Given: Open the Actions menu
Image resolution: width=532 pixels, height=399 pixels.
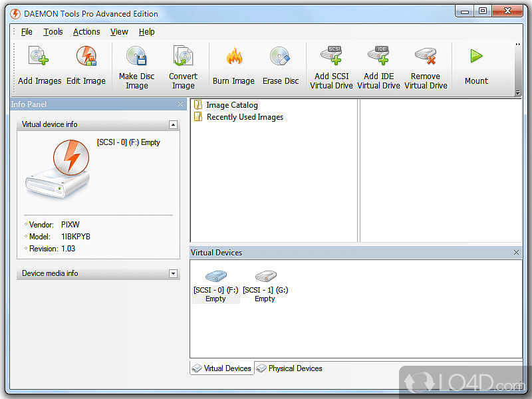Looking at the screenshot, I should tap(86, 31).
